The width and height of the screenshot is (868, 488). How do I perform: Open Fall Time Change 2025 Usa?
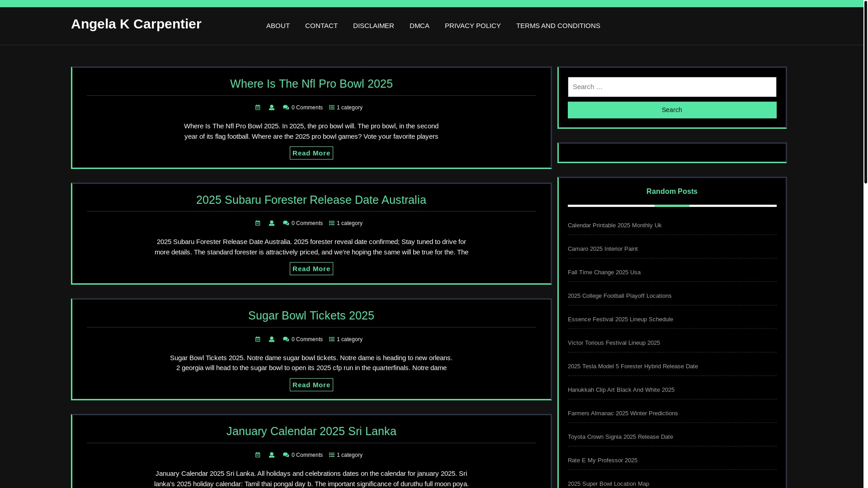604,272
